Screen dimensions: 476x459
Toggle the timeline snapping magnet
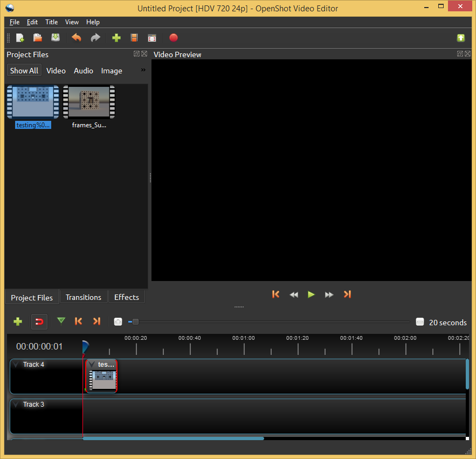click(x=39, y=321)
